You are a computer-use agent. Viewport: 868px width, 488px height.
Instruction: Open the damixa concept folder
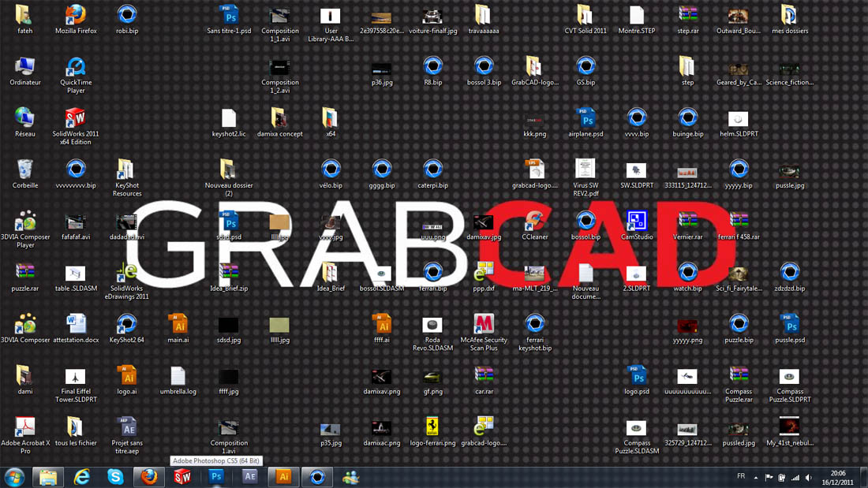[279, 122]
